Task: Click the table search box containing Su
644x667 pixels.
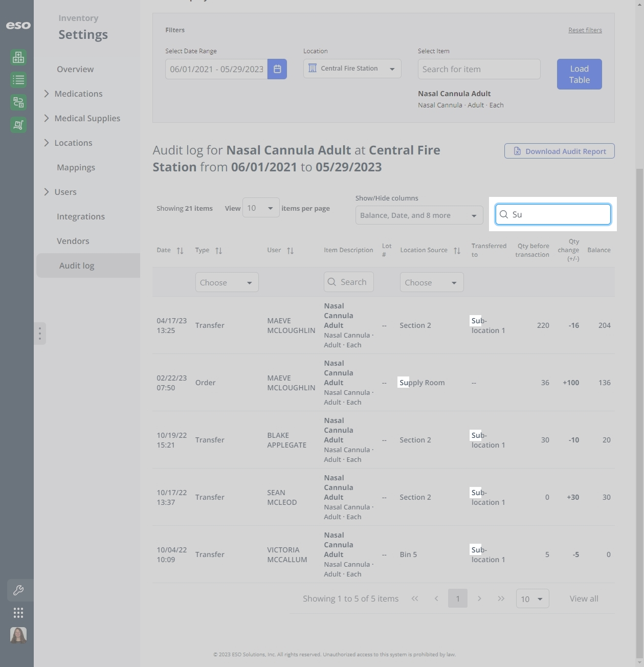Action: [553, 214]
